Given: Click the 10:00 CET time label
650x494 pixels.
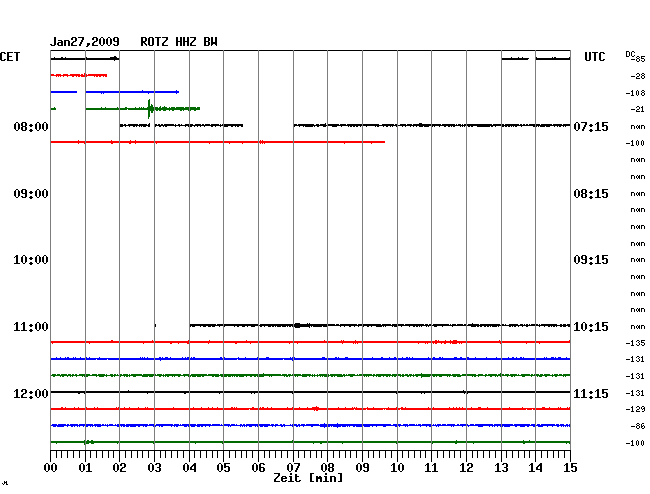Looking at the screenshot, I should click(x=31, y=260).
